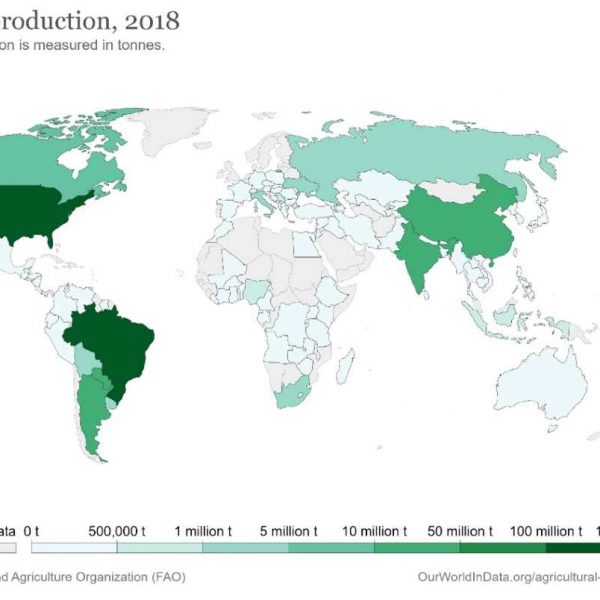Select darkest legend swatch above 100 million t
This screenshot has height=600, width=600.
coord(573,548)
